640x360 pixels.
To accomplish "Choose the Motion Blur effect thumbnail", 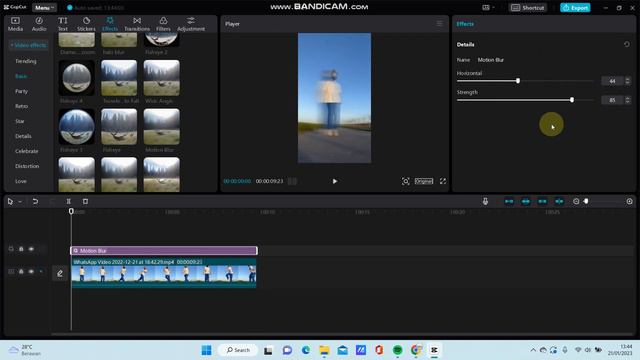I will click(161, 127).
